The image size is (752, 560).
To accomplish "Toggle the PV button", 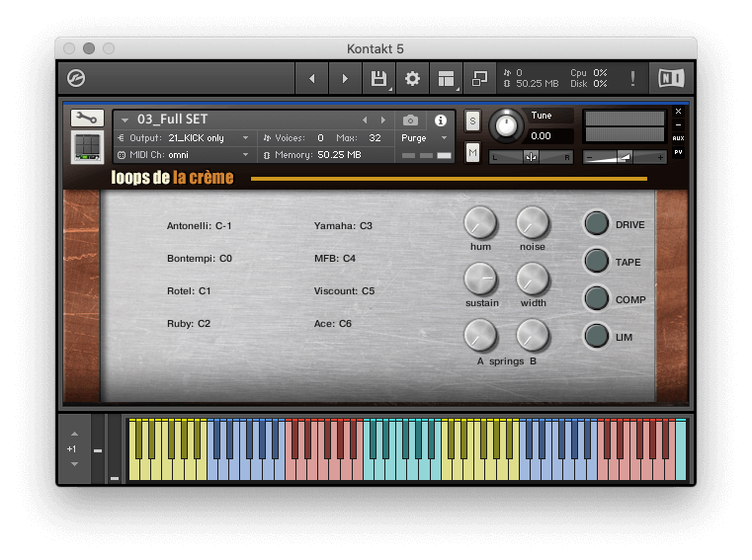I will coord(678,152).
